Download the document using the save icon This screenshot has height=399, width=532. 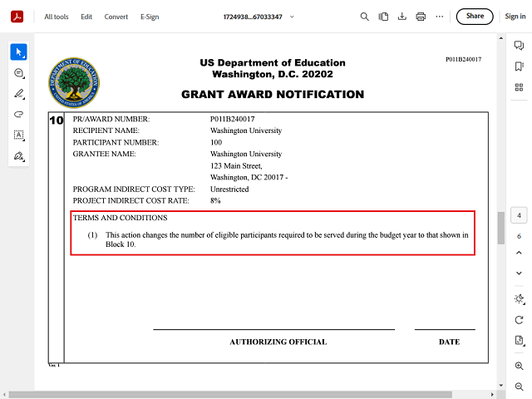tap(402, 17)
